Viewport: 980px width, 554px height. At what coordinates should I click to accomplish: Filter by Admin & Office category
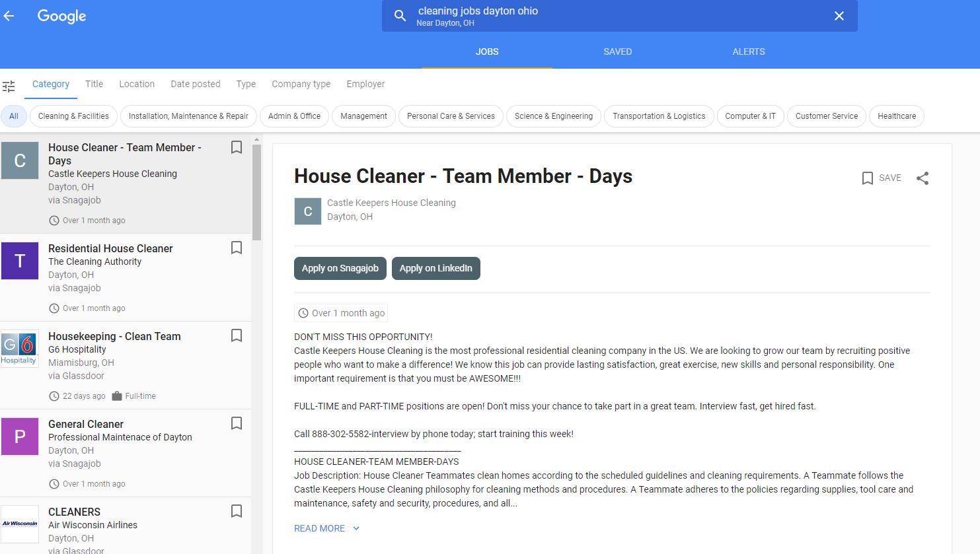tap(294, 116)
